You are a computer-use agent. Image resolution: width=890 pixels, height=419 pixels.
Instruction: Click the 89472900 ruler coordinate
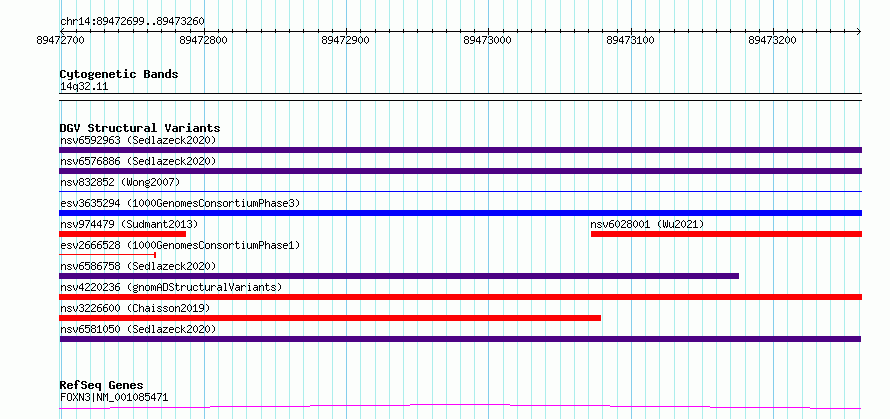[345, 40]
